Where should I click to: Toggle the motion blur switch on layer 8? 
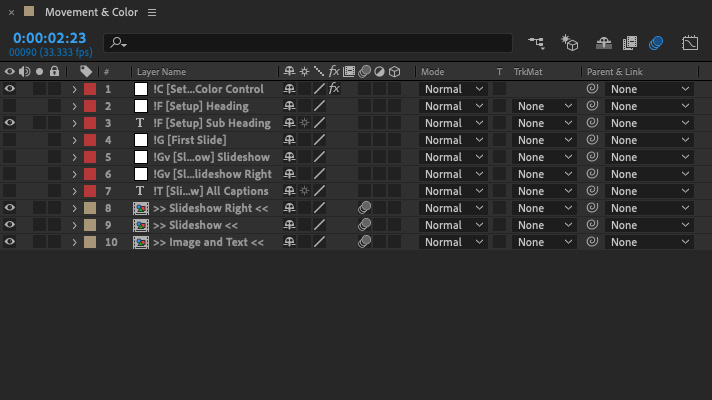[364, 208]
